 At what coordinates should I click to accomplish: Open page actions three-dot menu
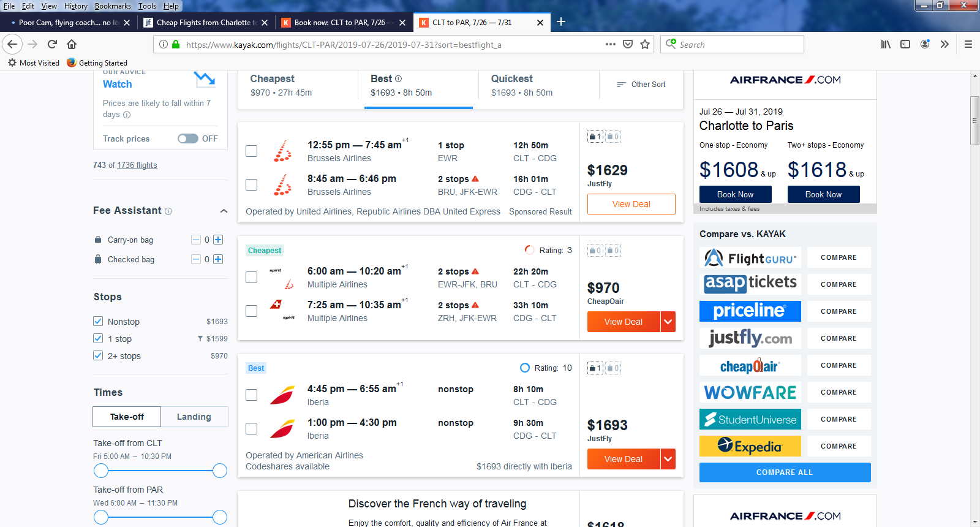[x=611, y=44]
